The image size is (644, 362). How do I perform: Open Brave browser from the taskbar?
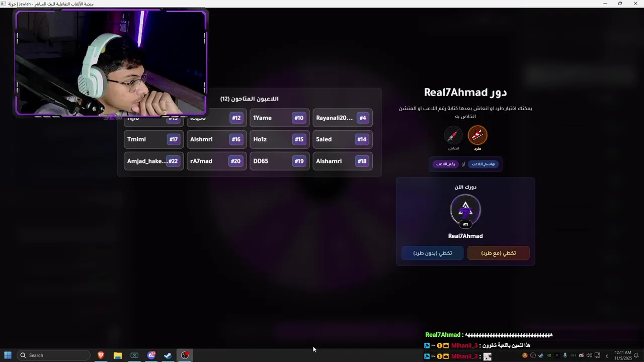101,355
